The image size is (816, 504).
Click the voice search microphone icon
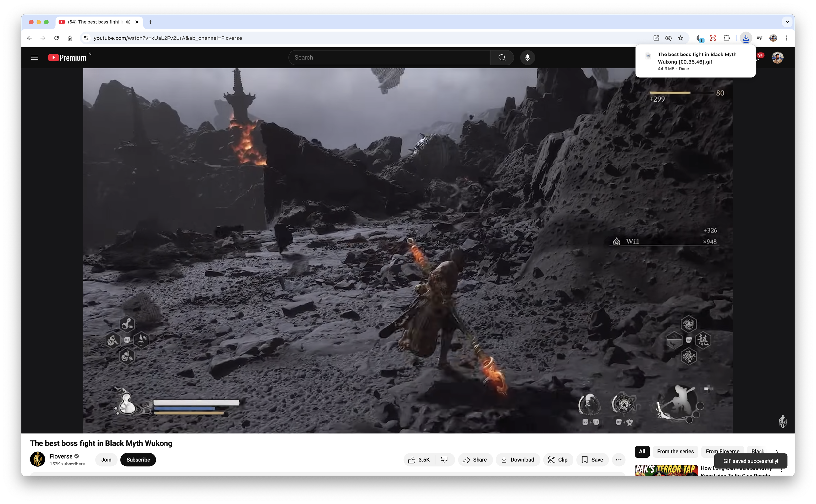(x=527, y=57)
